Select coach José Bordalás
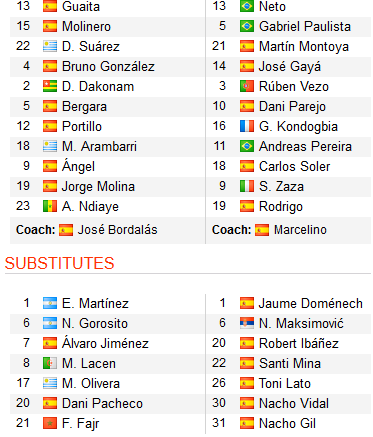This screenshot has width=373, height=437. [x=117, y=230]
